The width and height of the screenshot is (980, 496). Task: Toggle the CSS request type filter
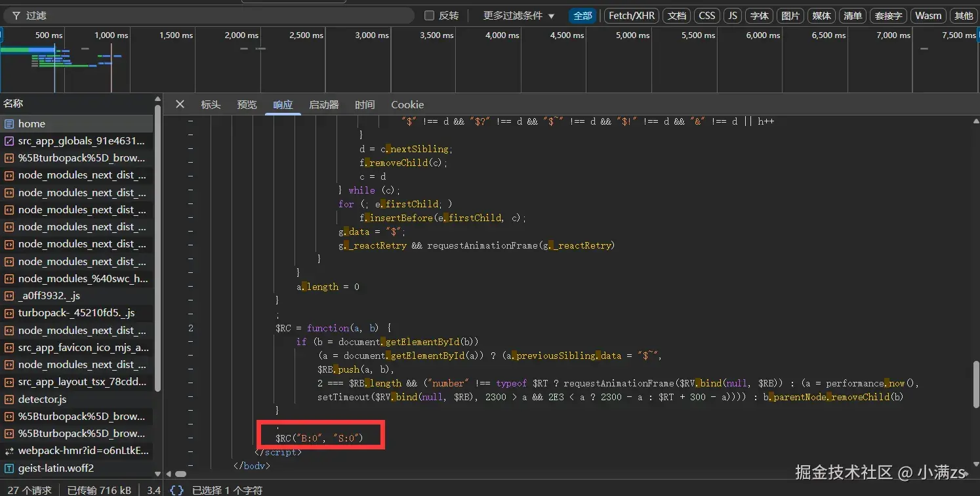coord(706,16)
